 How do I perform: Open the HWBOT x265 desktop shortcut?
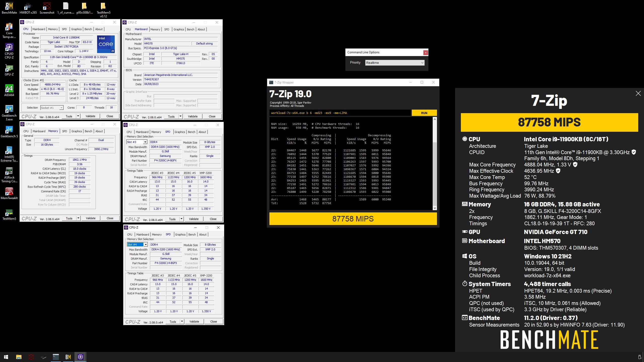click(28, 8)
